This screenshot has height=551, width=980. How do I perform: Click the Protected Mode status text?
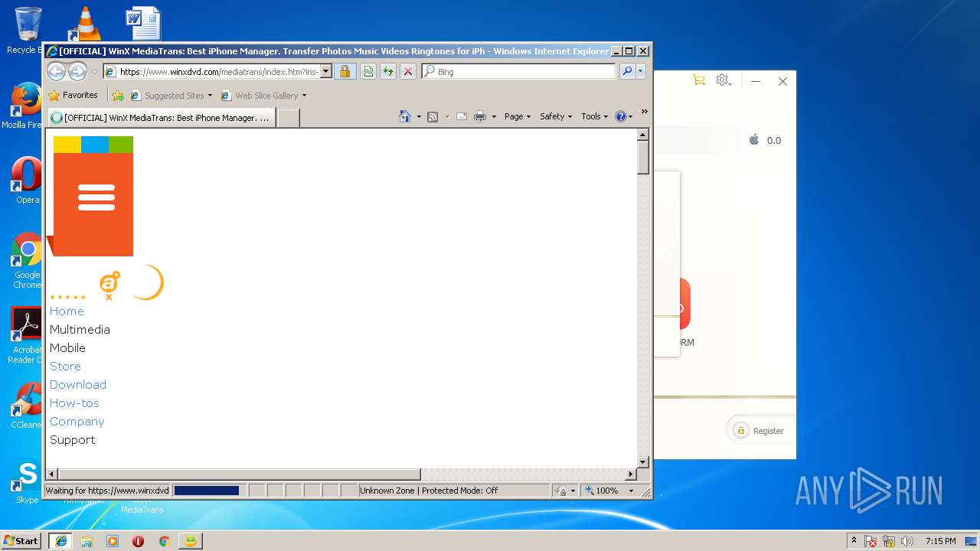pos(429,491)
